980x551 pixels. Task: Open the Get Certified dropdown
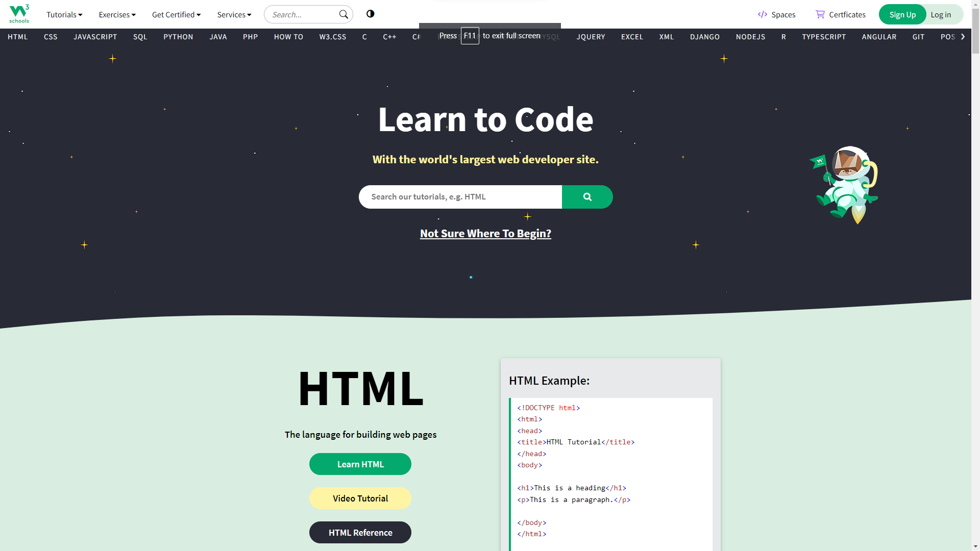(177, 14)
